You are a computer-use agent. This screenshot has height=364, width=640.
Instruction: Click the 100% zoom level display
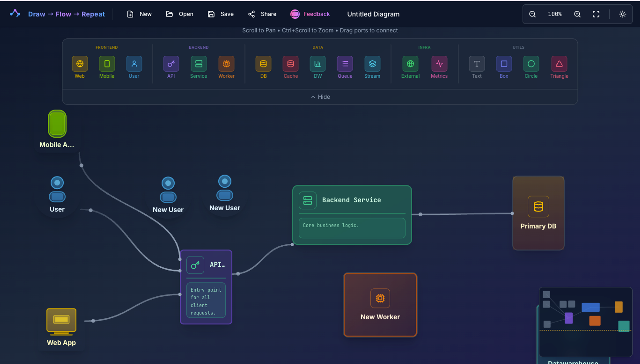pyautogui.click(x=555, y=14)
